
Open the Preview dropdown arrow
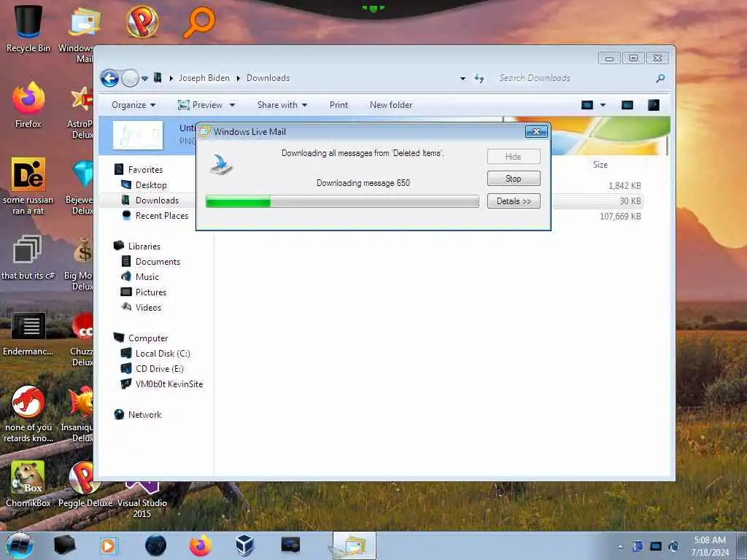pyautogui.click(x=232, y=105)
